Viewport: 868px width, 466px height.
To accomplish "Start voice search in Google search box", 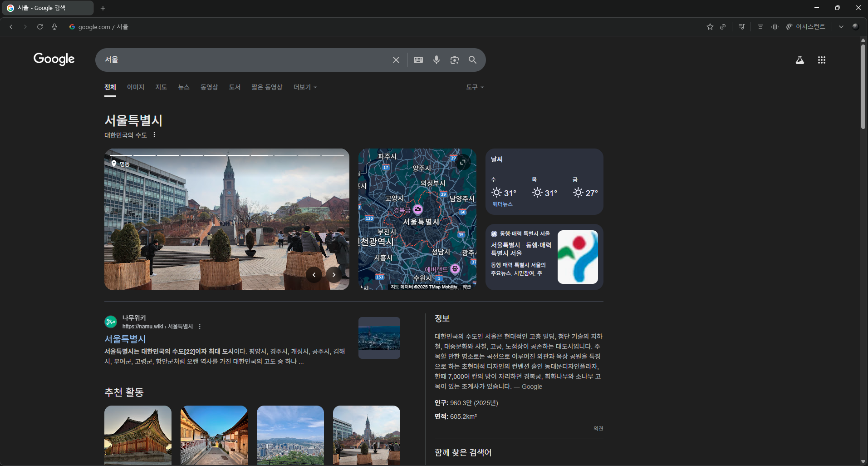I will (x=436, y=60).
